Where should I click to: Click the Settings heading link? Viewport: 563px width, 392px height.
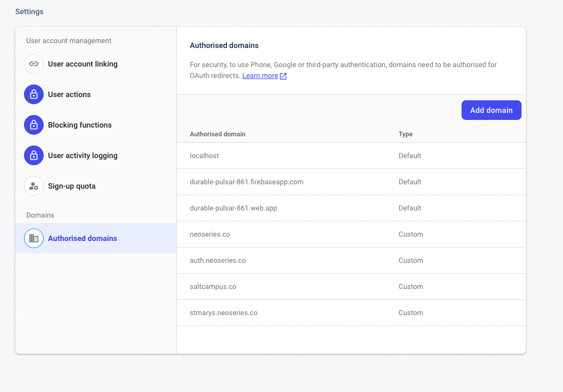click(29, 11)
